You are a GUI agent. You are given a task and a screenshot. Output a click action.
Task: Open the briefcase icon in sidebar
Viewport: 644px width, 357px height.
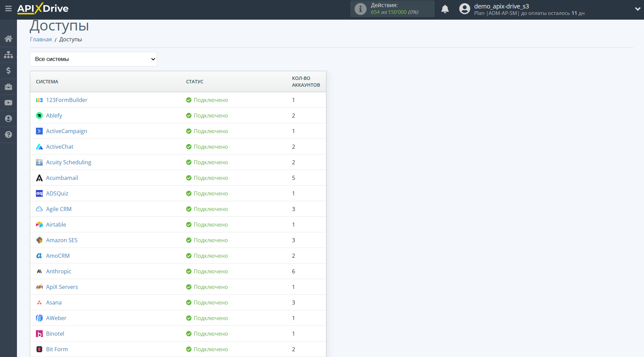point(8,87)
